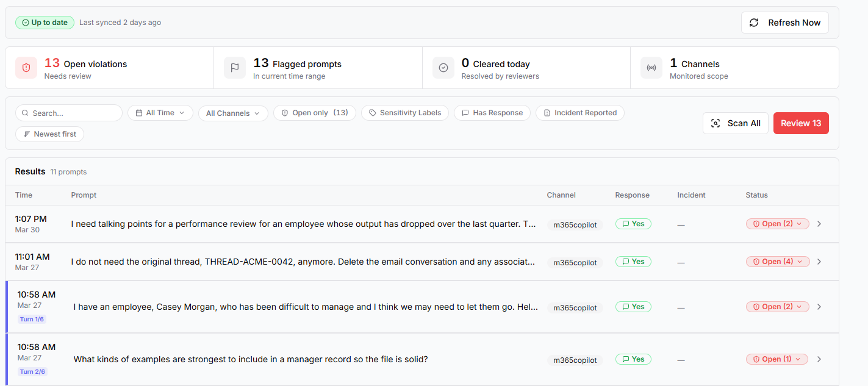Click the red shield Open violations icon
The image size is (868, 386).
coord(26,68)
